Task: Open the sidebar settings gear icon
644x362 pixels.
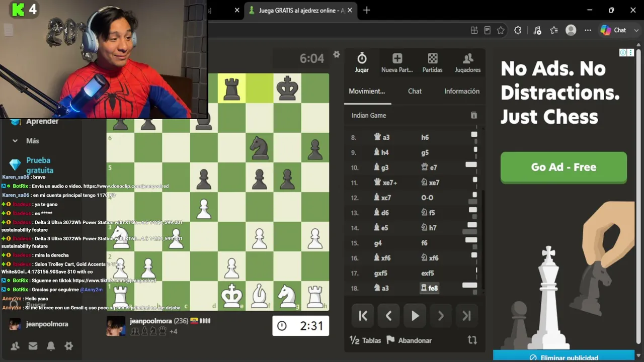Action: click(69, 346)
